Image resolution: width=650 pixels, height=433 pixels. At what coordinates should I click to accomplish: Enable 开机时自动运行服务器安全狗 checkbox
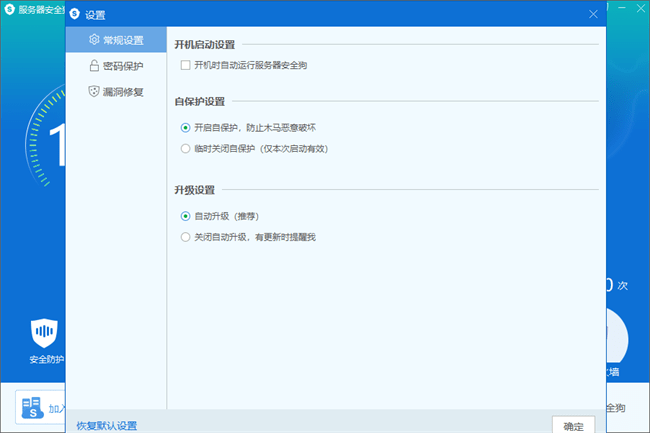[x=185, y=65]
